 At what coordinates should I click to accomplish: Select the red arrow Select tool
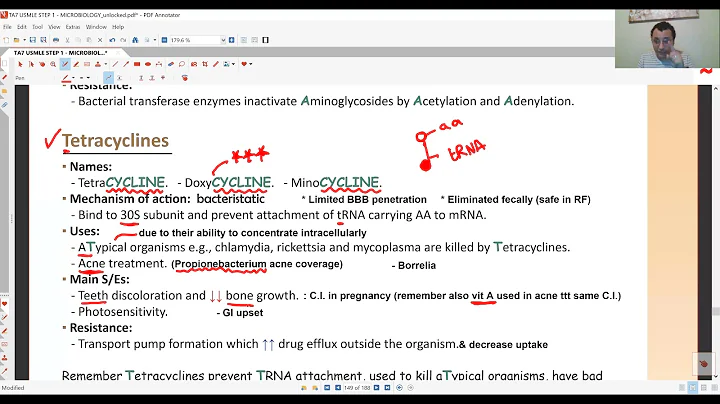tap(20, 64)
